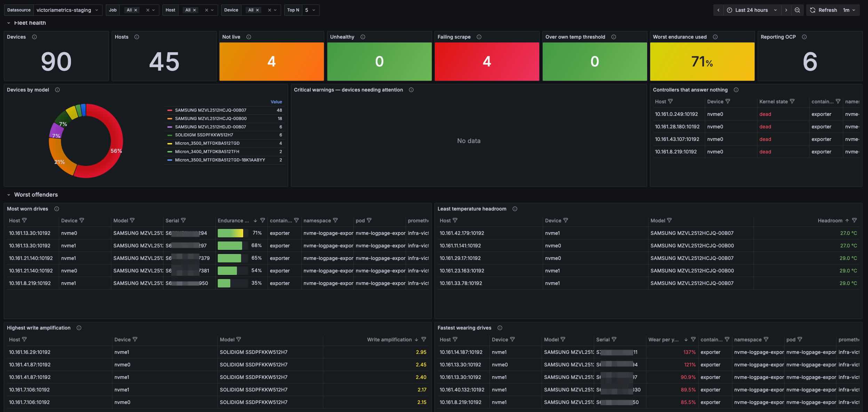Remove the All tag from Job filter
Image resolution: width=868 pixels, height=412 pixels.
point(136,10)
